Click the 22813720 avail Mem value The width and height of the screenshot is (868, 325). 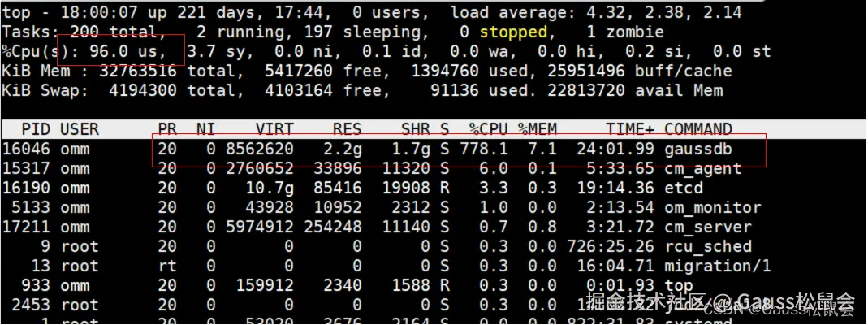coord(585,90)
